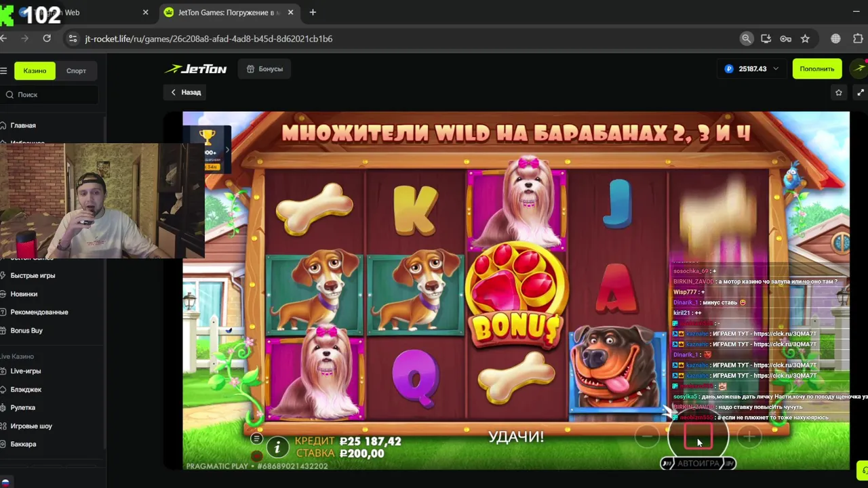Screen dimensions: 868x488
Task: Open the globe extension icon in the browser toolbar
Action: 835,39
